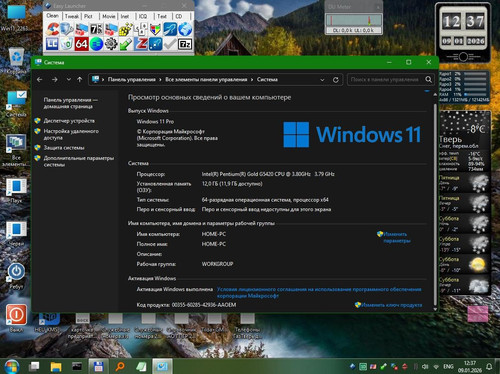Click the scroll-down arrow in System window

pyautogui.click(x=435, y=309)
